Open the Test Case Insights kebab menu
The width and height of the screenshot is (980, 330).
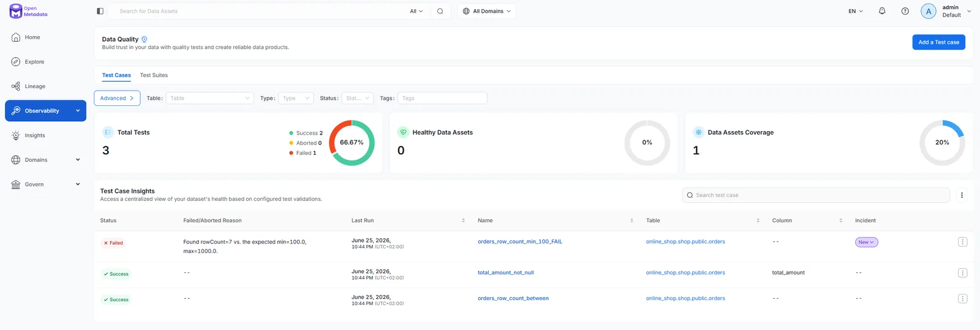point(962,195)
